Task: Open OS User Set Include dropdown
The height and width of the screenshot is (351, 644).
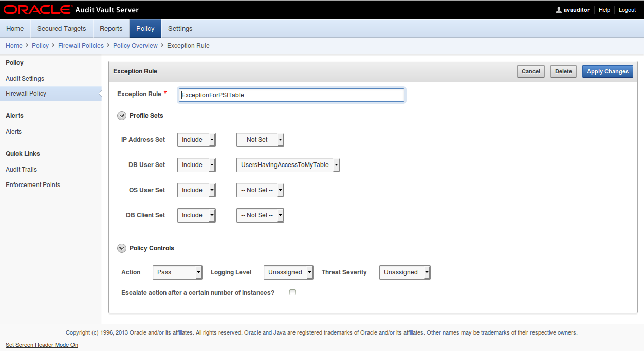Action: (196, 190)
